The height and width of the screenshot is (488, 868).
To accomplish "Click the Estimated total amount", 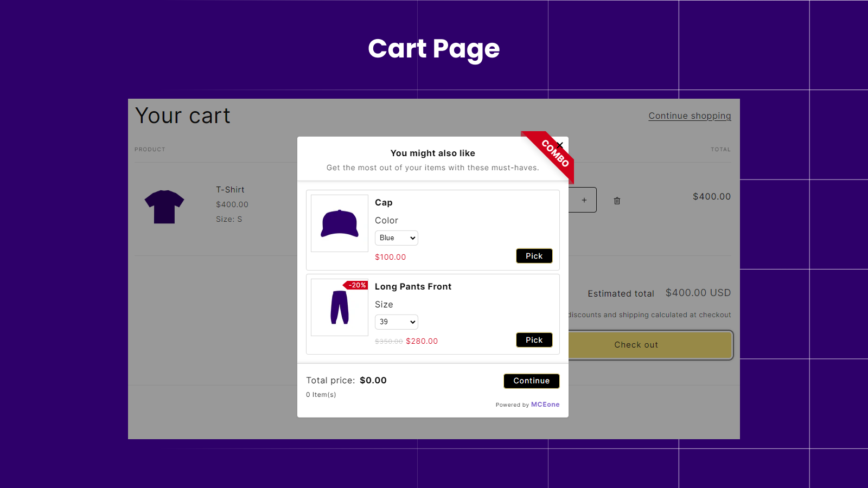I will [698, 293].
